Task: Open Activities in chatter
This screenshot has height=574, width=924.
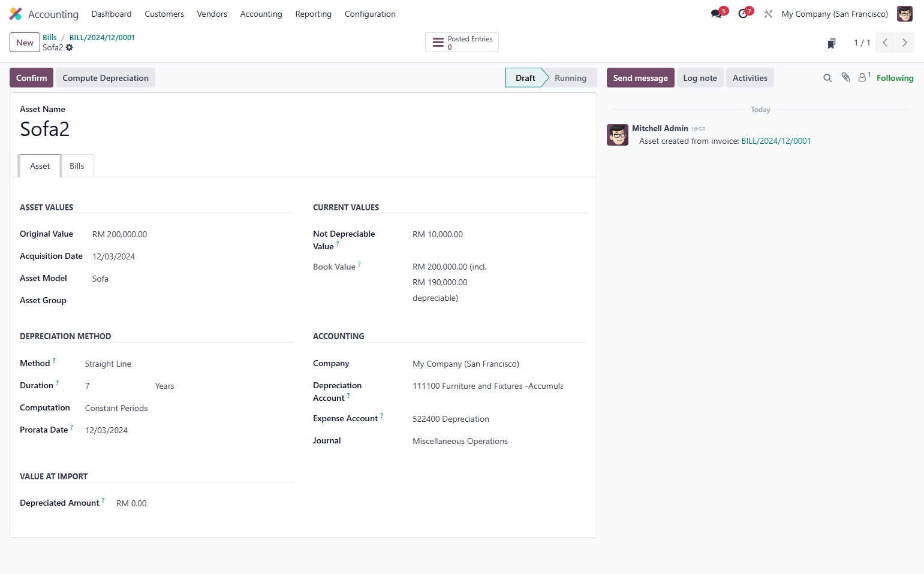Action: (x=750, y=78)
